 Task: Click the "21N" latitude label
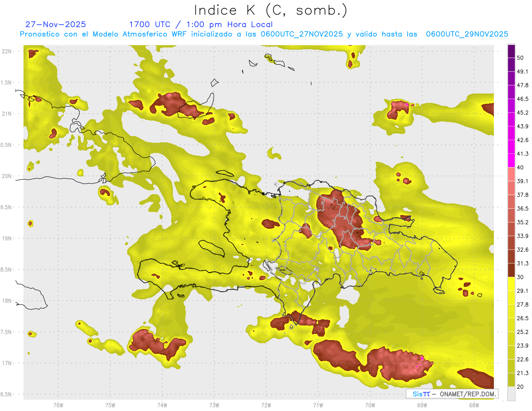pyautogui.click(x=7, y=114)
